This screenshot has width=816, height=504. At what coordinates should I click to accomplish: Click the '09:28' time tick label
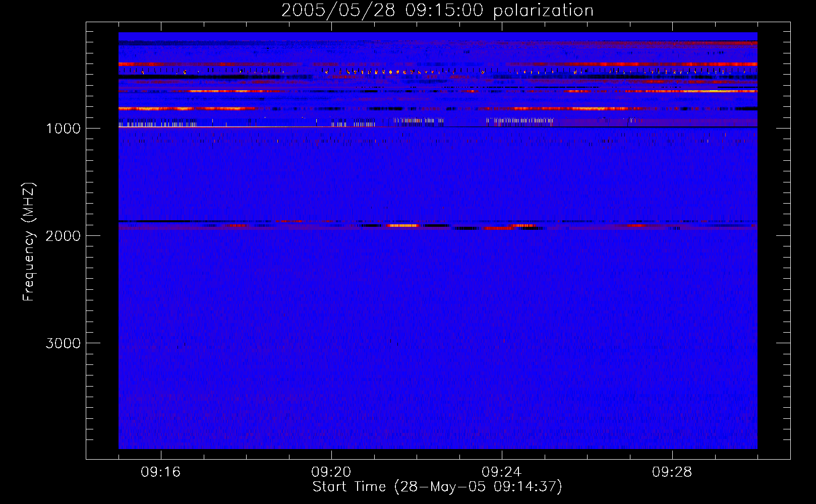tap(672, 472)
